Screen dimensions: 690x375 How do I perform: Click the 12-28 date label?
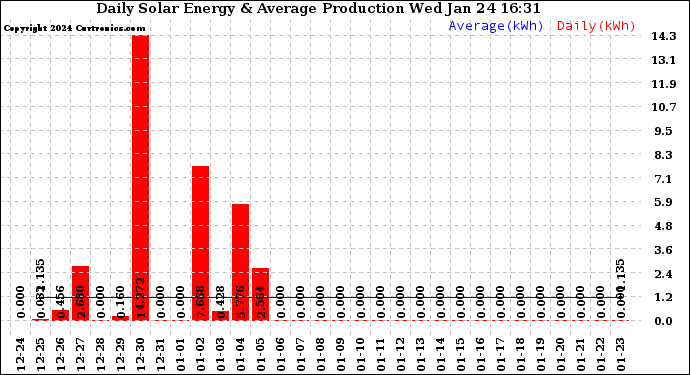click(101, 355)
